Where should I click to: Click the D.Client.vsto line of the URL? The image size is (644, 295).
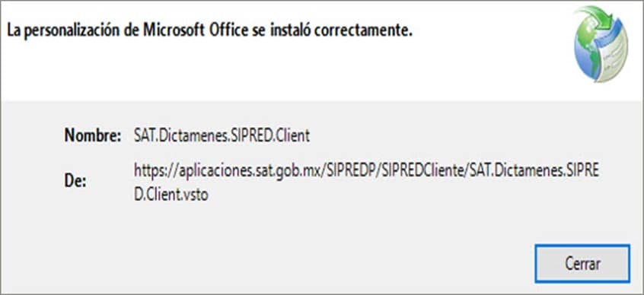pyautogui.click(x=171, y=195)
